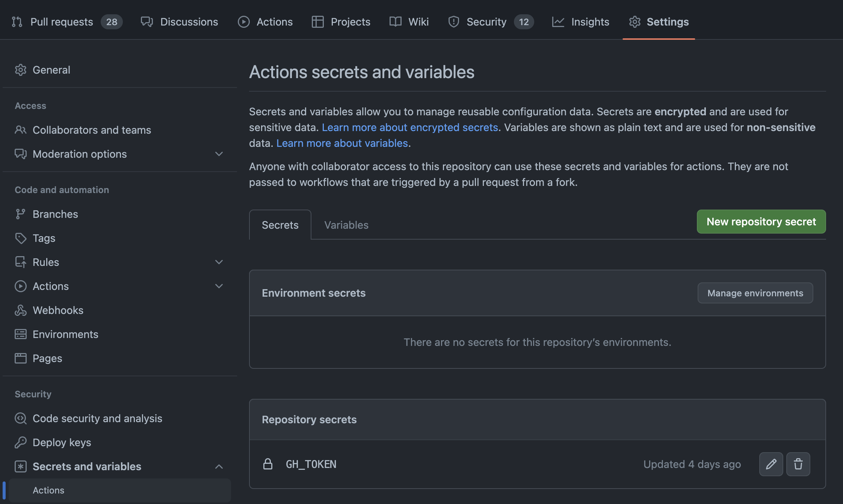Click the Pages sidebar icon
843x504 pixels.
21,358
